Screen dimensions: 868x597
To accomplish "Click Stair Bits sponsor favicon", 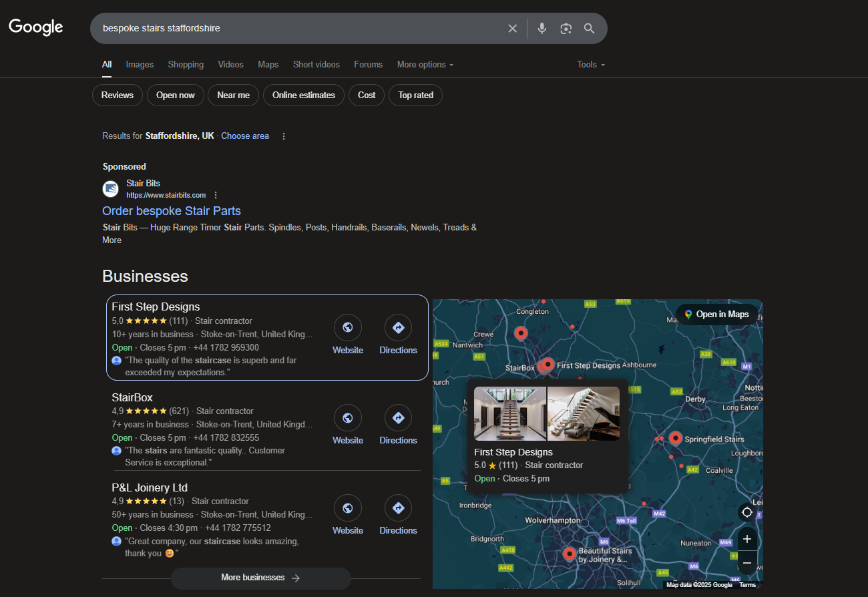I will (x=111, y=189).
